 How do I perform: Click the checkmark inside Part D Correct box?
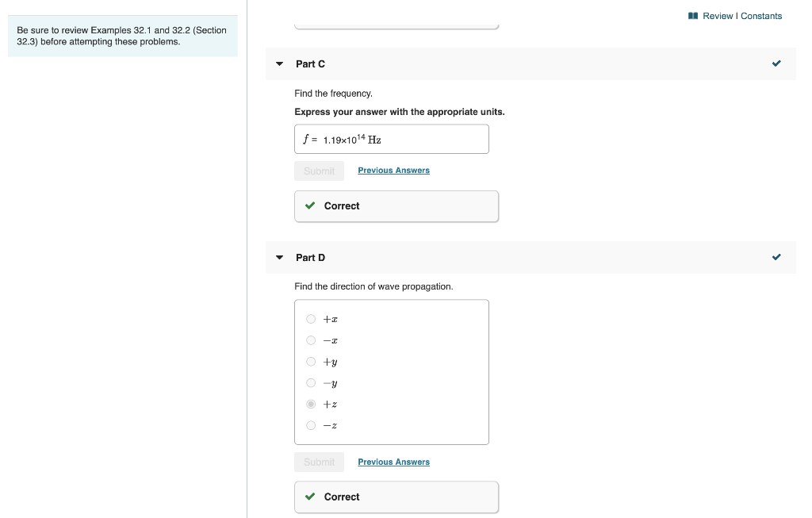point(310,497)
